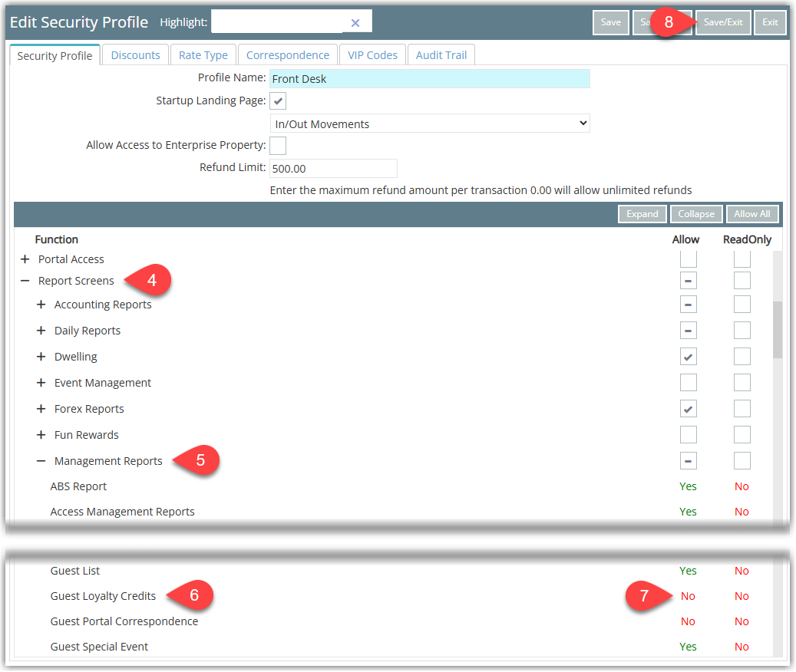Image resolution: width=796 pixels, height=672 pixels.
Task: Click the Save/Exit button
Action: (723, 22)
